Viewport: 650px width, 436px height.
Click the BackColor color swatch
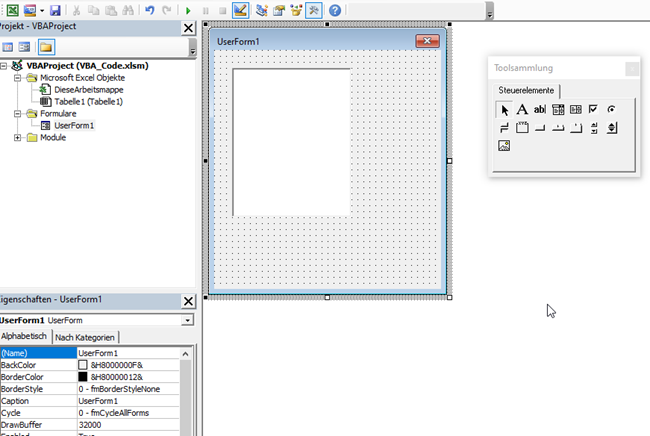click(x=83, y=365)
